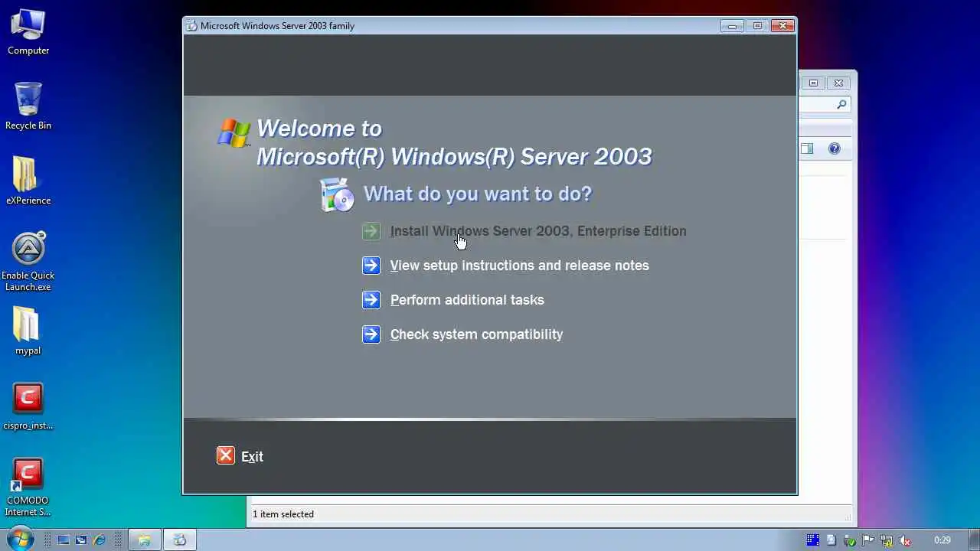Select Enable Quick Launch.exe desktop icon

28,262
